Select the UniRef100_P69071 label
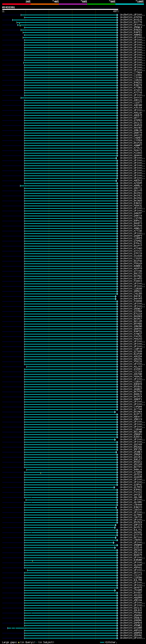Viewport: 146px width, 644px height. pos(131,151)
